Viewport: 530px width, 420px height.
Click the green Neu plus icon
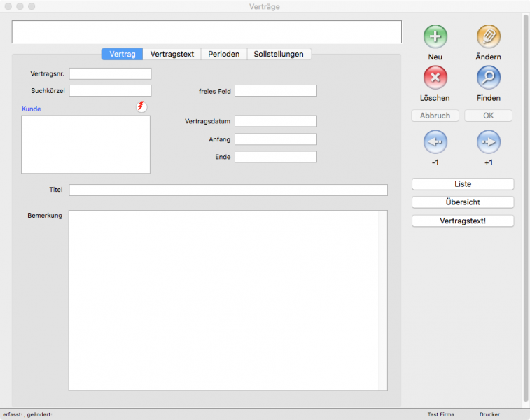point(435,36)
